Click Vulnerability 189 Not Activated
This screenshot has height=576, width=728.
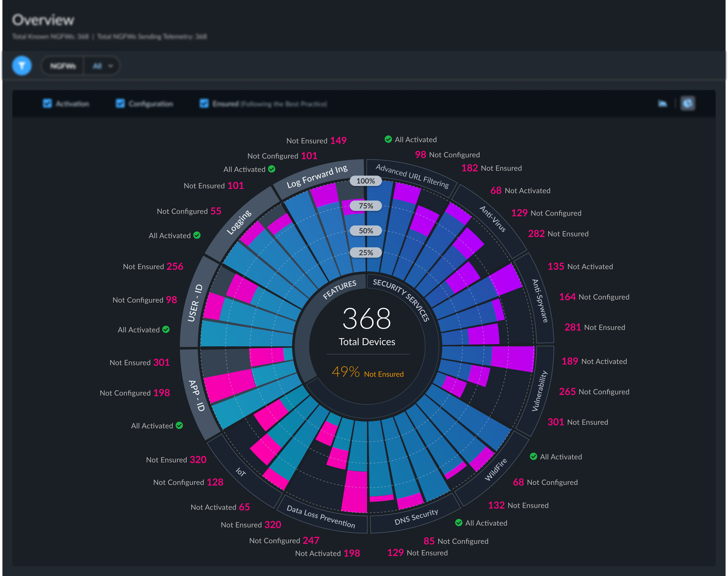[594, 361]
